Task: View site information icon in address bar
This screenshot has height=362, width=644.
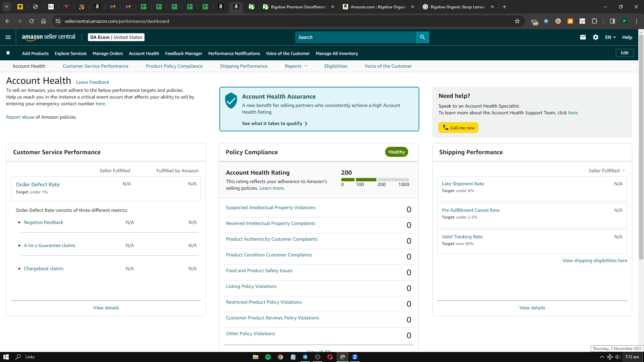Action: [58, 21]
